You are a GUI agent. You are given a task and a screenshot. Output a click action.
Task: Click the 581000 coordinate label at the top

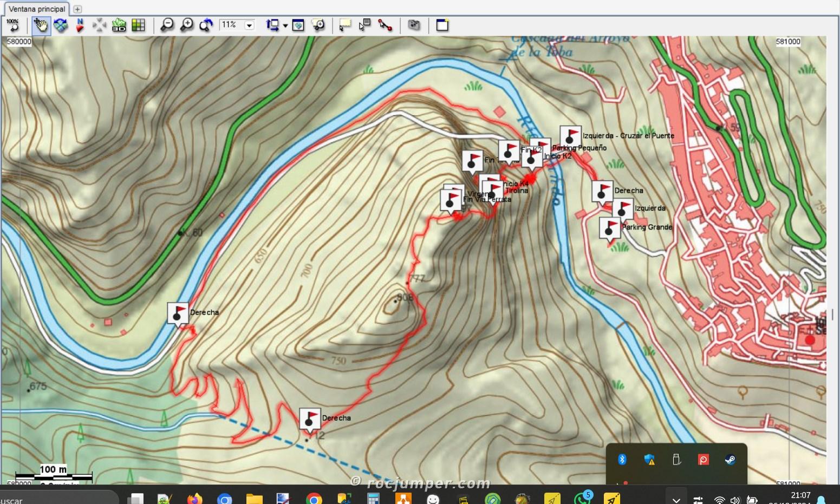(787, 42)
